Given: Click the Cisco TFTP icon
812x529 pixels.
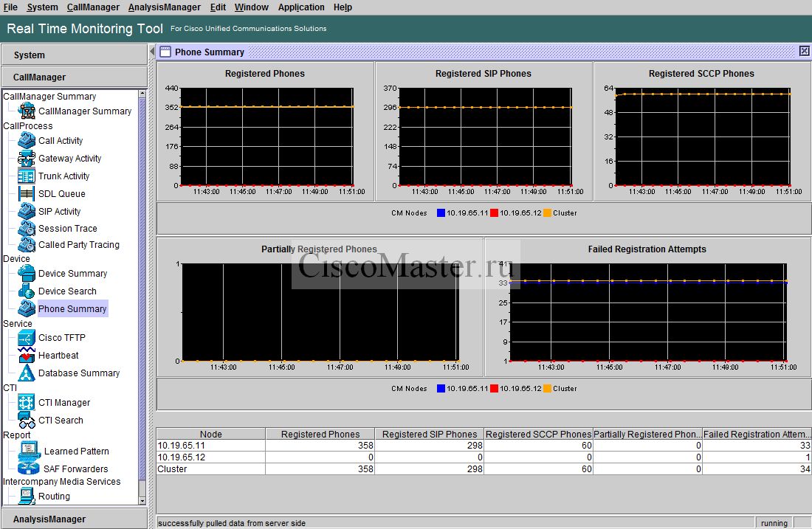Looking at the screenshot, I should [x=27, y=337].
